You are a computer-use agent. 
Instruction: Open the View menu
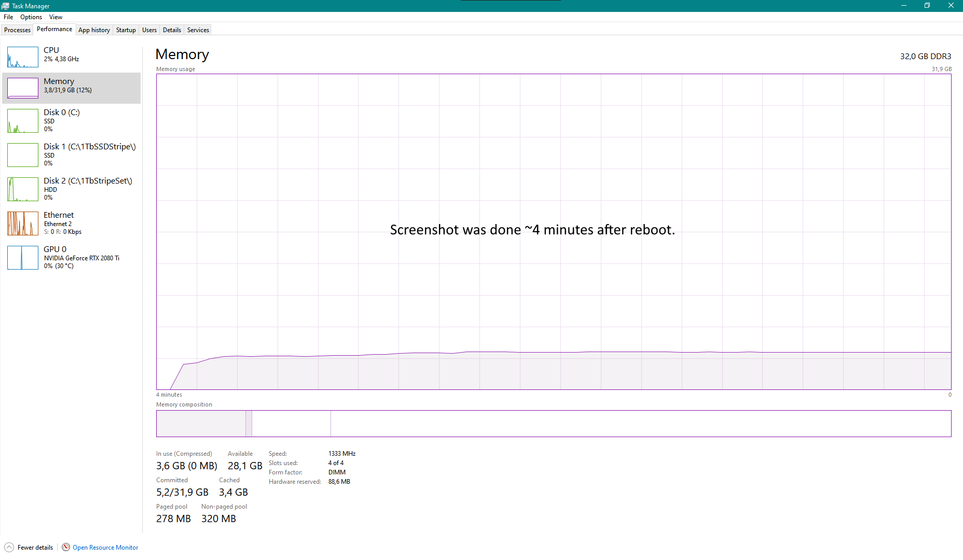click(56, 17)
